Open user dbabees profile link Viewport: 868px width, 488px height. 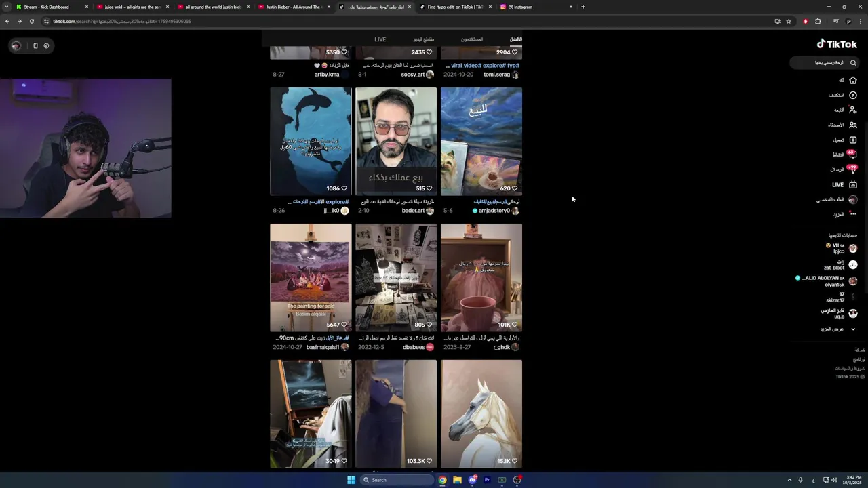click(413, 347)
